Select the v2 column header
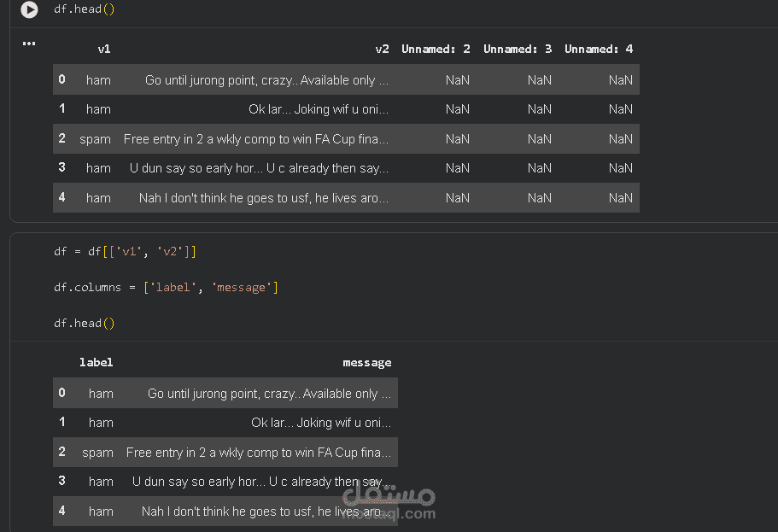 coord(382,50)
